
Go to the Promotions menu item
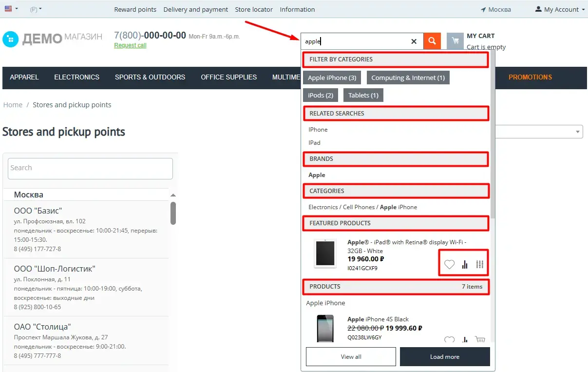click(530, 77)
